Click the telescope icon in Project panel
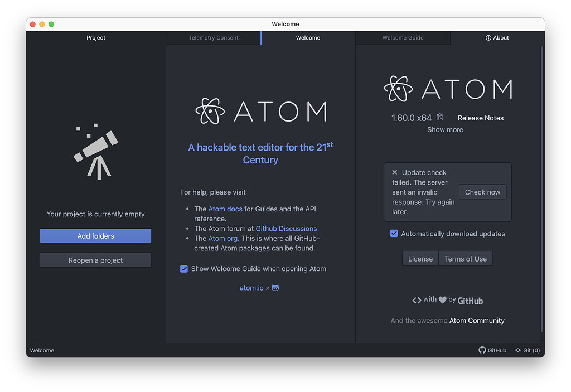 [96, 152]
